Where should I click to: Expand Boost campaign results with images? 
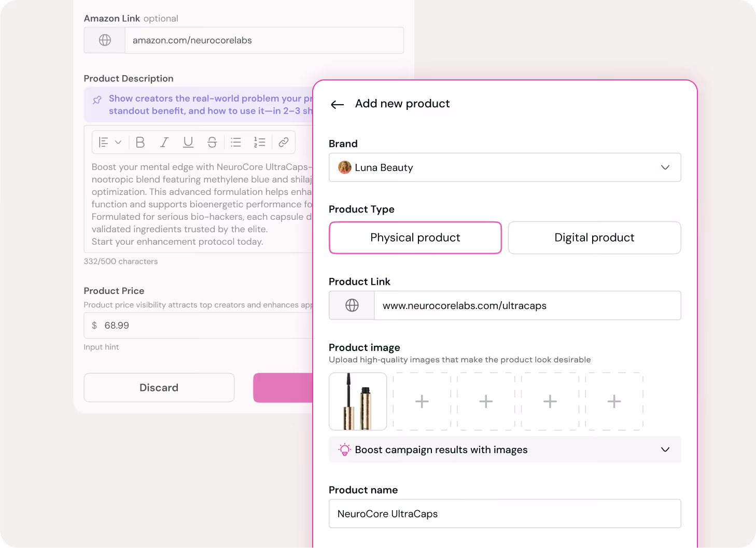[665, 449]
